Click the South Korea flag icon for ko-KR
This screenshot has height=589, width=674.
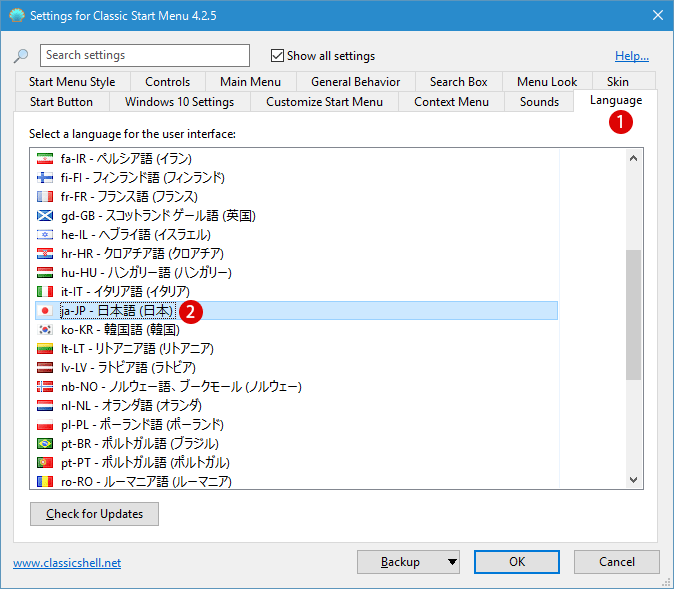click(x=45, y=330)
